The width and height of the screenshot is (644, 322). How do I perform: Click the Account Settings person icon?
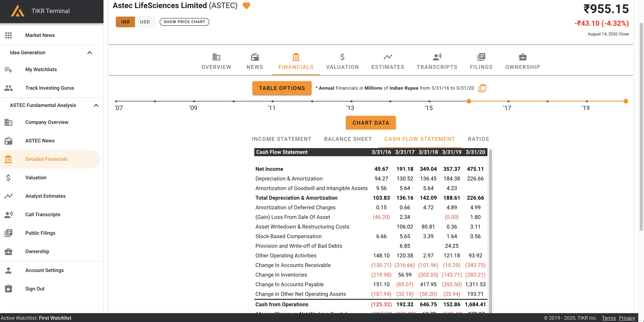click(8, 270)
